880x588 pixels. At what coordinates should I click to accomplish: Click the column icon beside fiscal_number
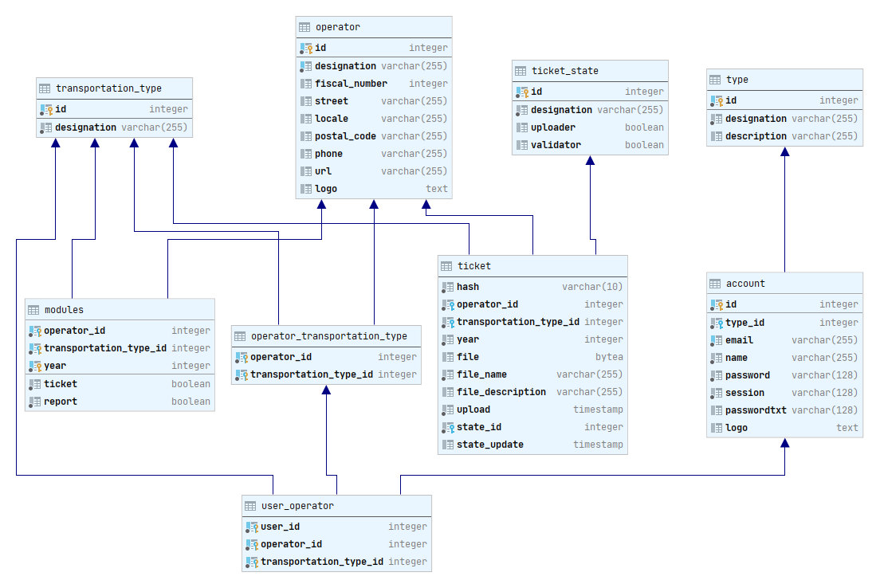coord(305,84)
